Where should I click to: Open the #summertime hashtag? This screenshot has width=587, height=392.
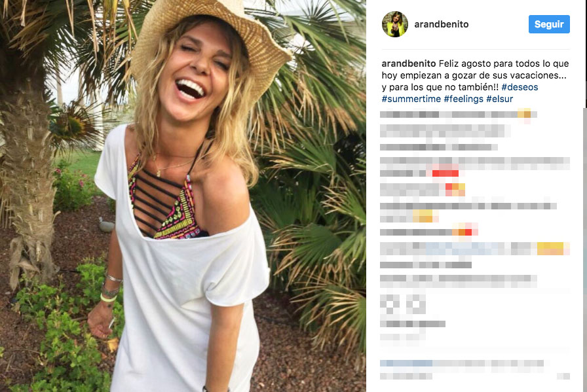point(411,99)
